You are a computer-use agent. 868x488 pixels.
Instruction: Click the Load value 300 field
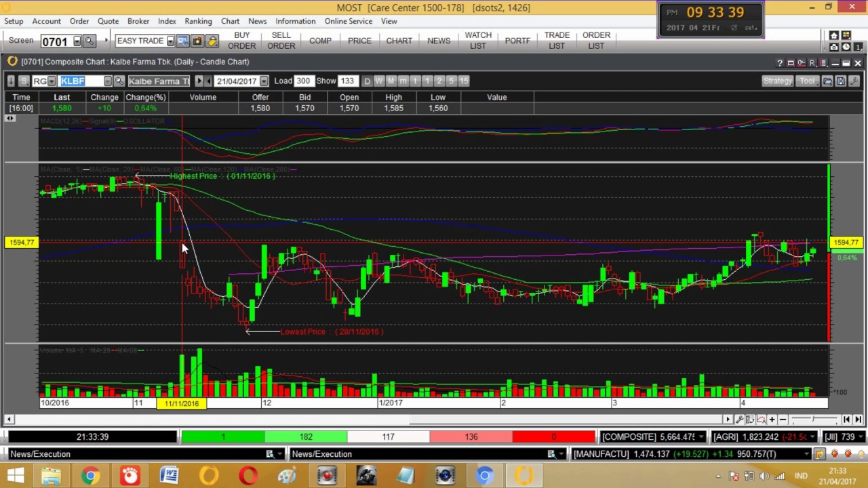click(x=303, y=81)
